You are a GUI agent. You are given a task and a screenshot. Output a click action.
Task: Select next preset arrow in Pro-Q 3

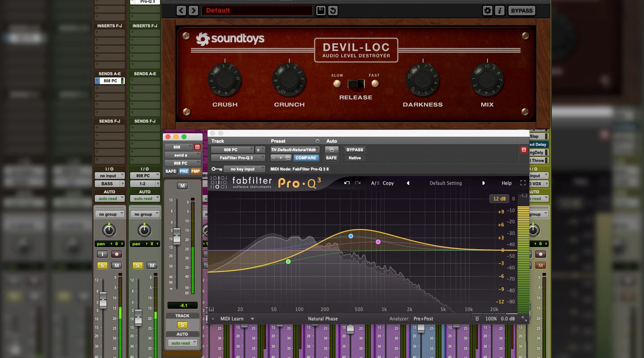(x=483, y=183)
